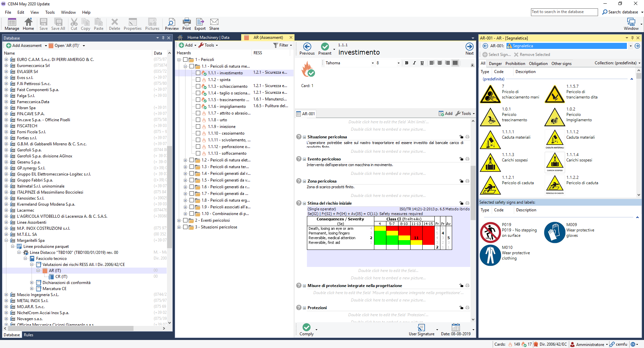Click the User Signature icon
The width and height of the screenshot is (644, 348).
click(x=421, y=328)
